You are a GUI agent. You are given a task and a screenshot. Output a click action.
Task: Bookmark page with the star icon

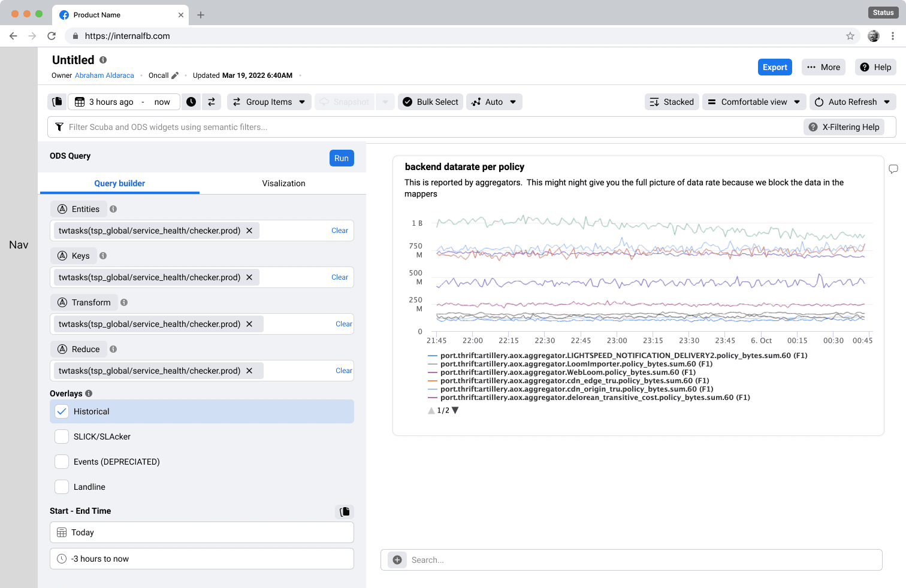pyautogui.click(x=850, y=36)
